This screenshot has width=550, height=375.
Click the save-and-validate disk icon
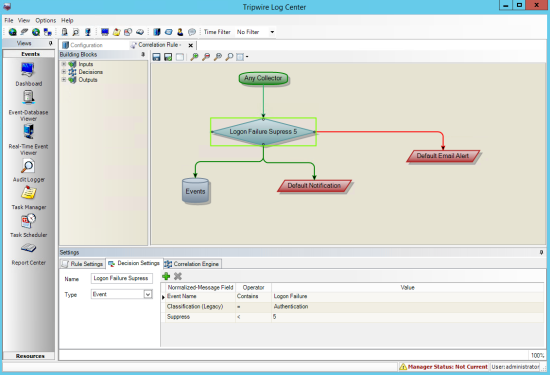click(168, 57)
